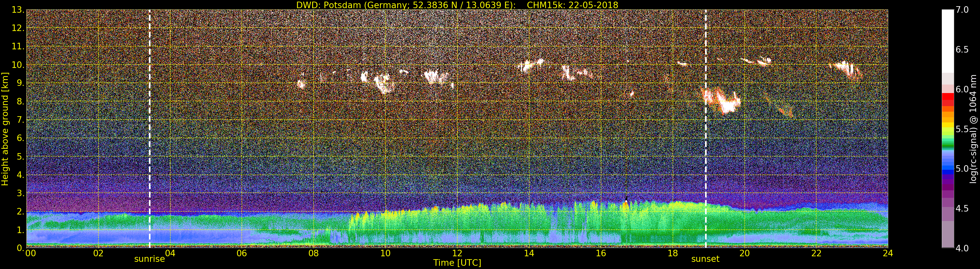
Task: Click height-axis tick label '13.'
Action: (x=18, y=10)
